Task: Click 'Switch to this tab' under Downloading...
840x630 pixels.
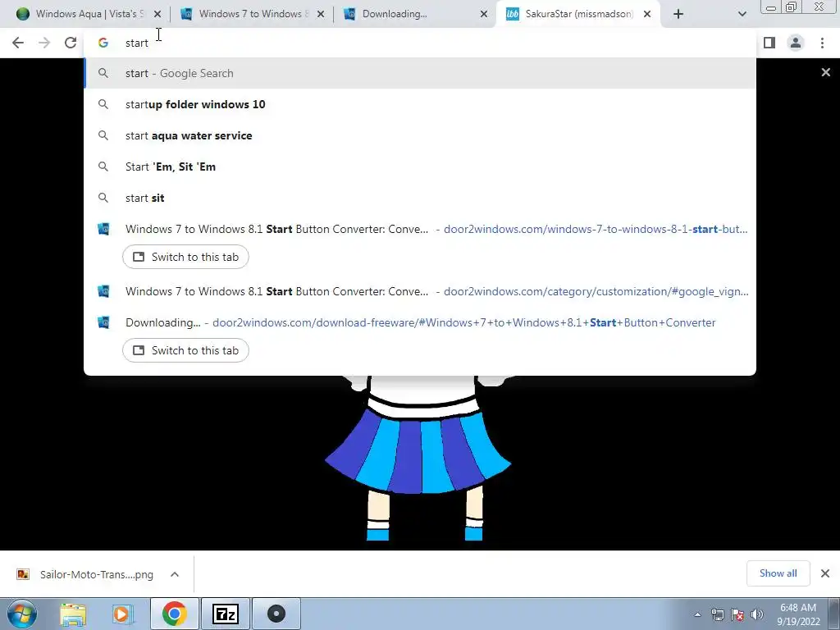Action: (x=185, y=350)
